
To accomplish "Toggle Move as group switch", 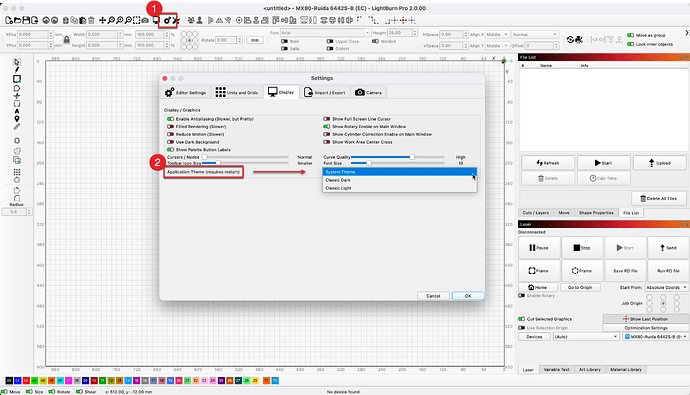I will tap(631, 35).
